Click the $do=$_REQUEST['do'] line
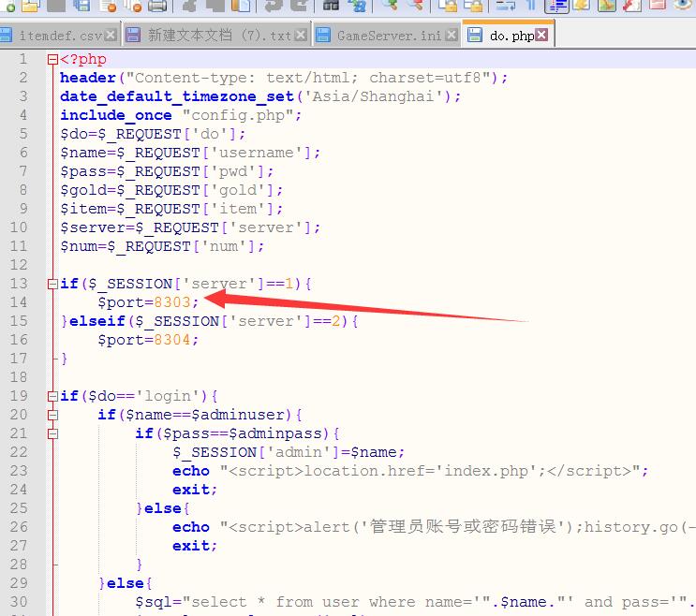The width and height of the screenshot is (696, 616). click(x=153, y=134)
